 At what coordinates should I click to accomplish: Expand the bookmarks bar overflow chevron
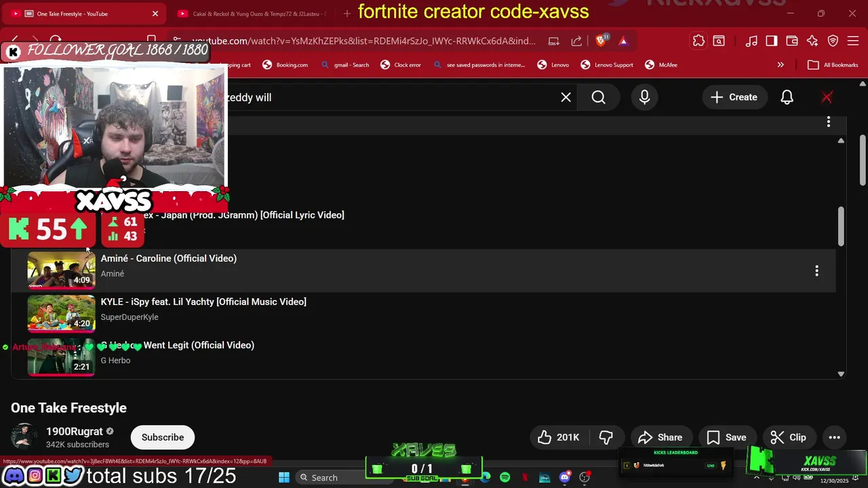pyautogui.click(x=781, y=65)
